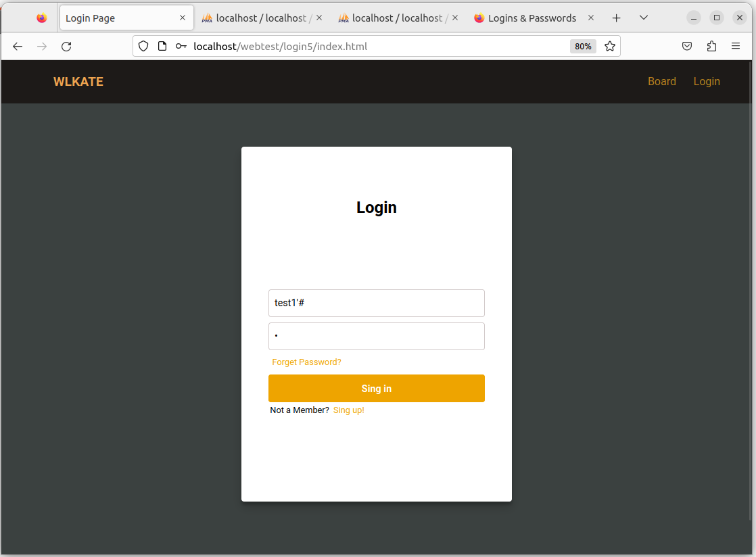Open Firefox application menu
This screenshot has height=557, width=756.
coord(735,46)
